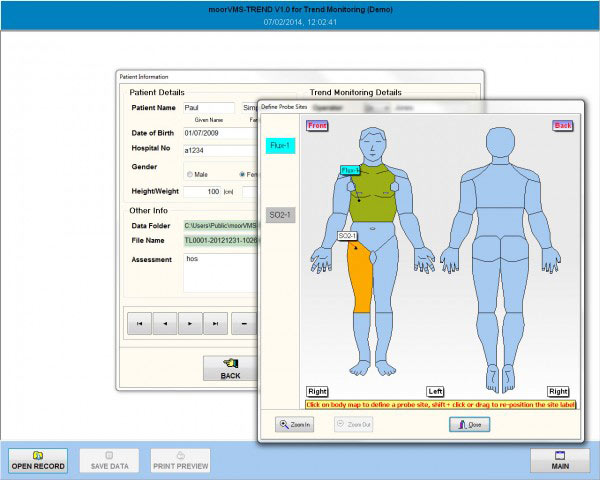Click the Front view label

click(317, 126)
